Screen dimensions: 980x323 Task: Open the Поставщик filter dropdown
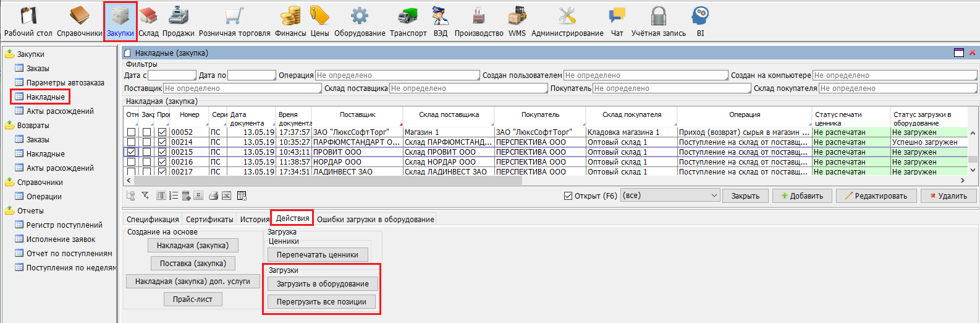(242, 88)
